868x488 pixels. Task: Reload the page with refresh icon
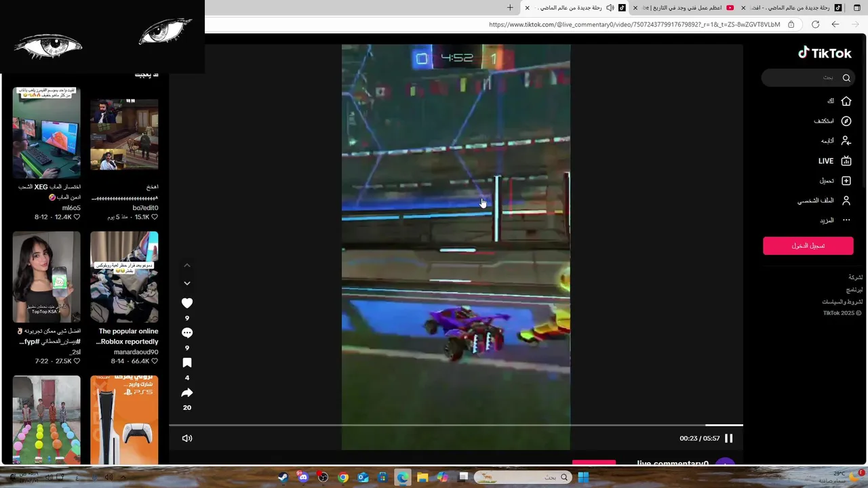pyautogui.click(x=815, y=24)
